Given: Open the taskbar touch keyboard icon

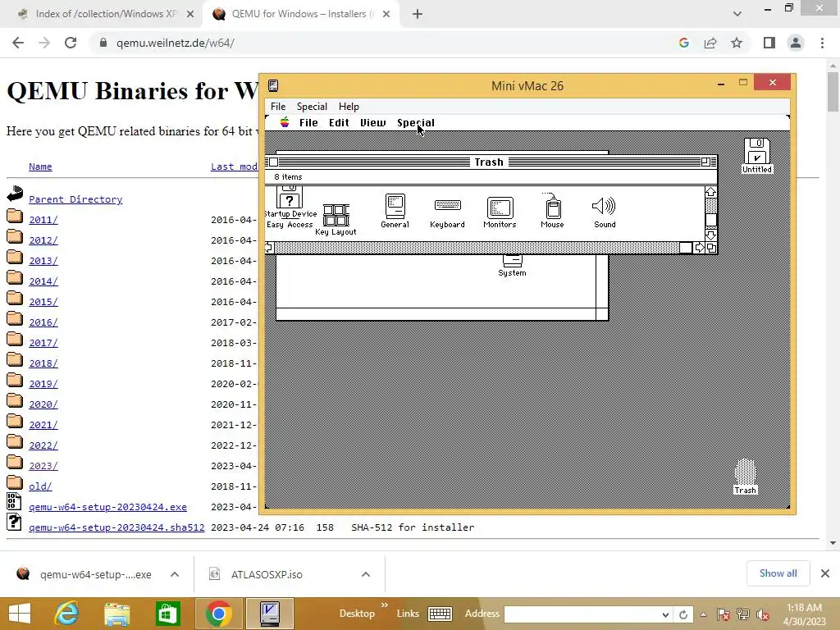Looking at the screenshot, I should point(440,614).
